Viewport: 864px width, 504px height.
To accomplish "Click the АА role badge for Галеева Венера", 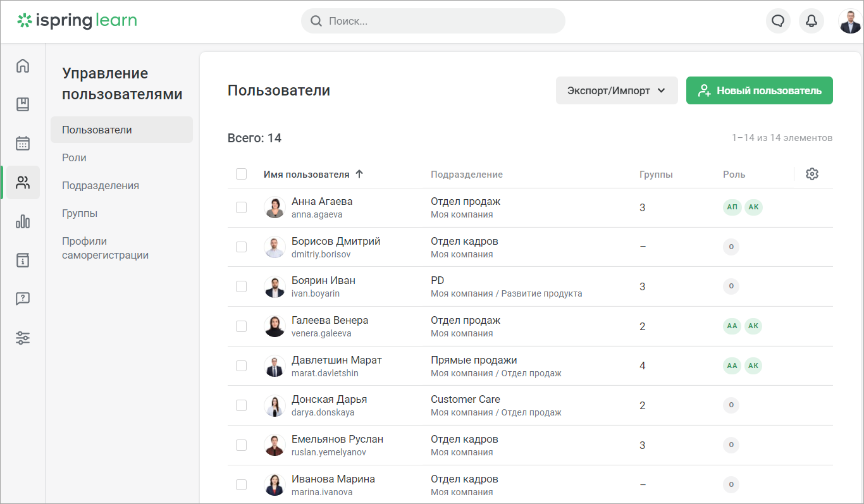I will point(732,326).
